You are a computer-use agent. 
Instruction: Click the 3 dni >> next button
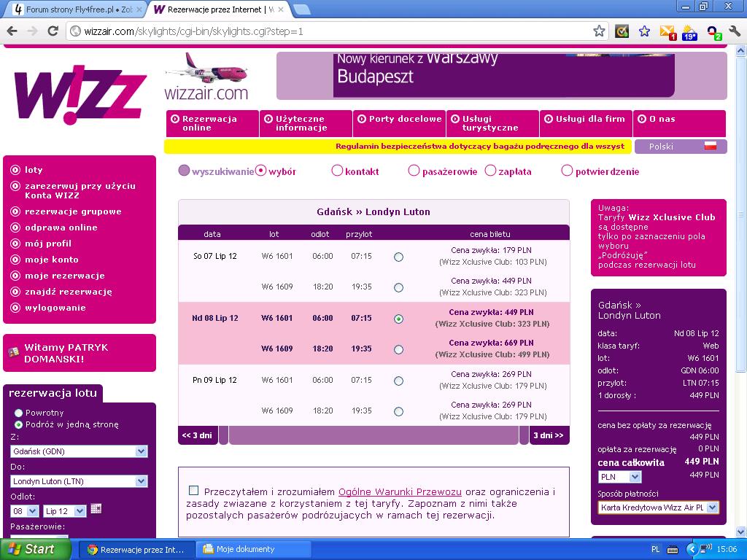pos(549,435)
